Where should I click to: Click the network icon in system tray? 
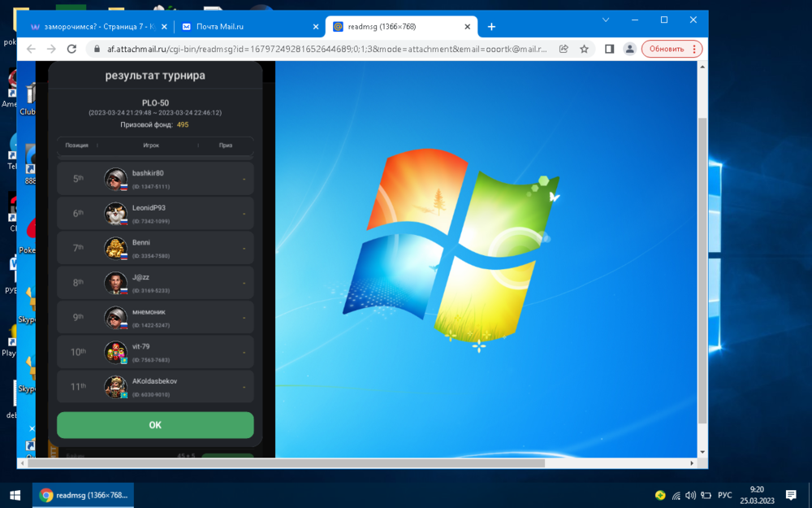tap(676, 495)
